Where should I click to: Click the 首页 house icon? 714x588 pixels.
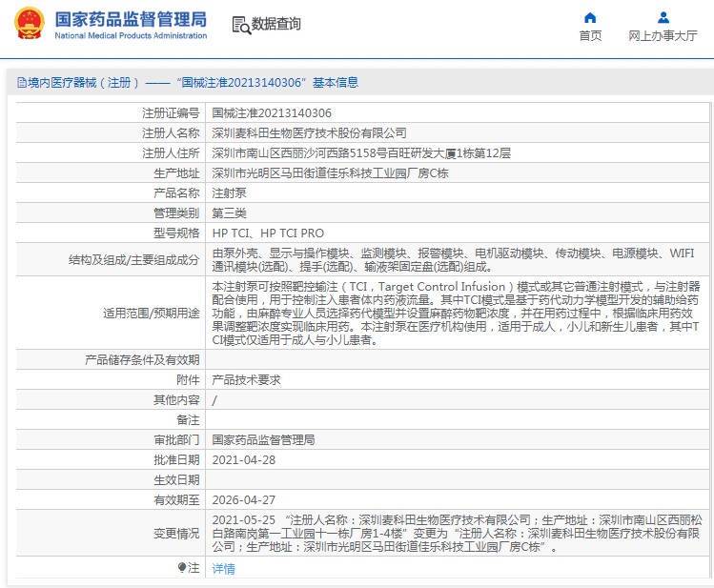pyautogui.click(x=590, y=17)
